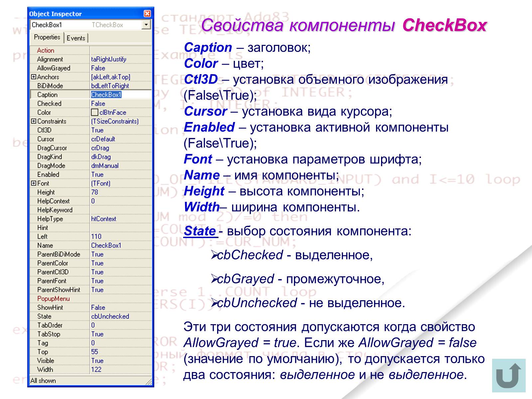
Task: Click the clBtnFace color swatch
Action: [x=95, y=112]
